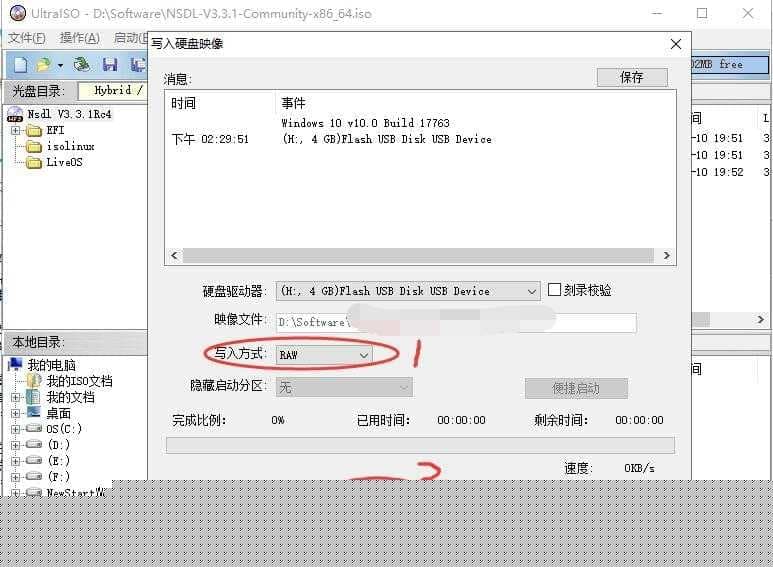Expand the (E:) drive node

click(x=16, y=461)
